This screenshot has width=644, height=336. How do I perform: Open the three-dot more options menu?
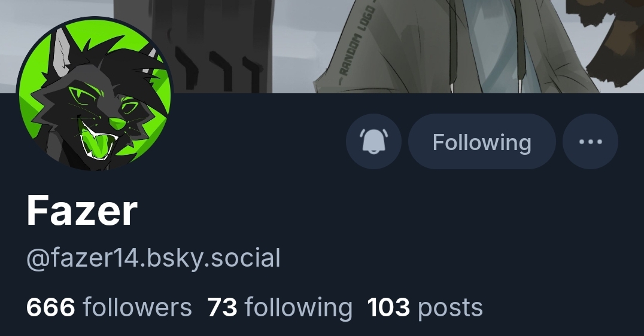pos(590,142)
